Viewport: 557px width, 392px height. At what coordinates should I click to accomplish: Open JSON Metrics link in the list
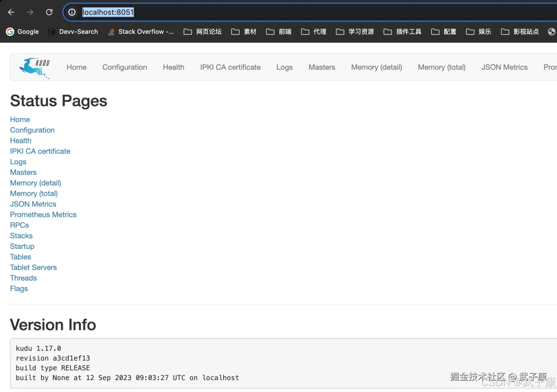click(33, 204)
